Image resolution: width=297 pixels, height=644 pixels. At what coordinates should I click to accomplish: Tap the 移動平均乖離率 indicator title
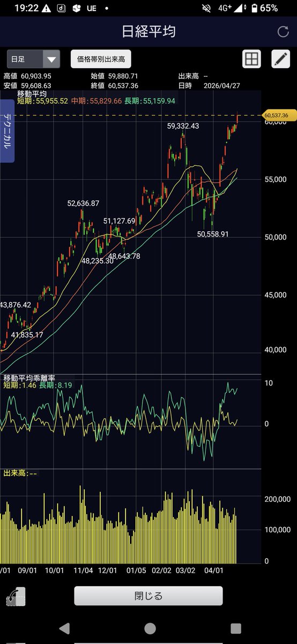point(28,378)
